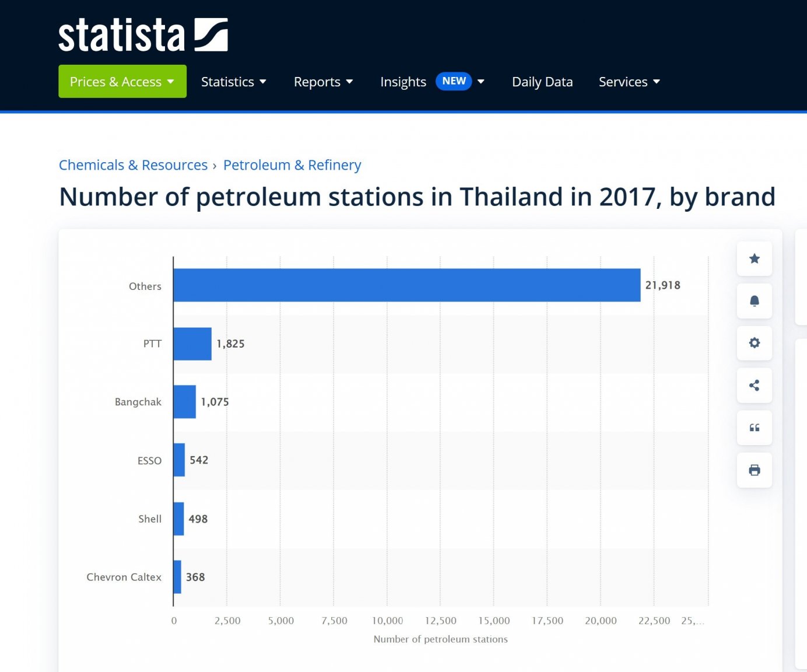Image resolution: width=807 pixels, height=672 pixels.
Task: Expand the Prices & Access dropdown
Action: (122, 82)
